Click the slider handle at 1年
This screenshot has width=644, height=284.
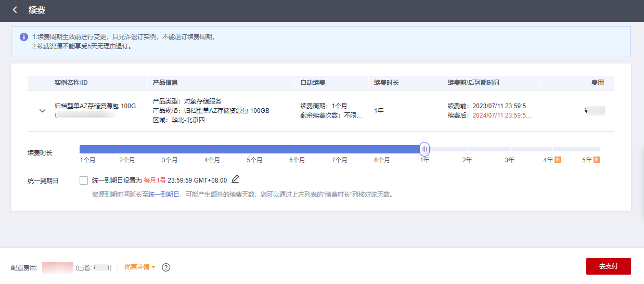[424, 149]
